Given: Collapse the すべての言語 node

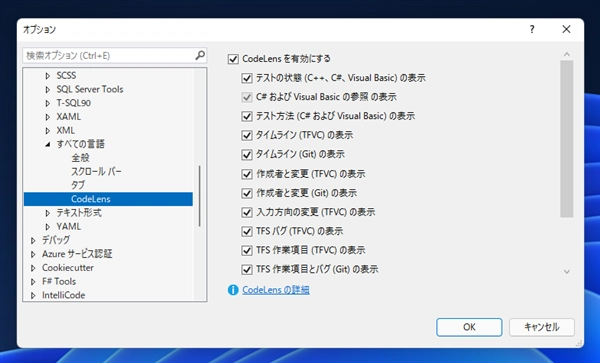Looking at the screenshot, I should click(47, 144).
